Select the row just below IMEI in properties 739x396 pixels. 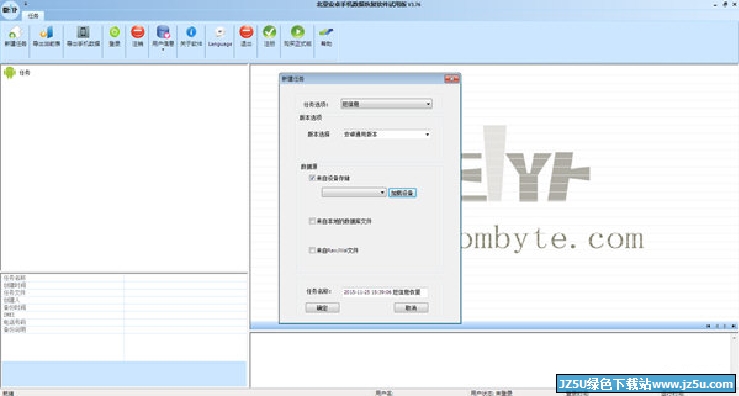click(x=124, y=322)
